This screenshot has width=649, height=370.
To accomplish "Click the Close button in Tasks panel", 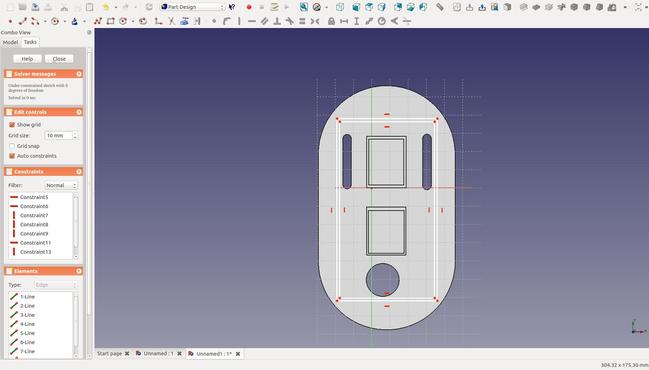I will click(x=59, y=59).
